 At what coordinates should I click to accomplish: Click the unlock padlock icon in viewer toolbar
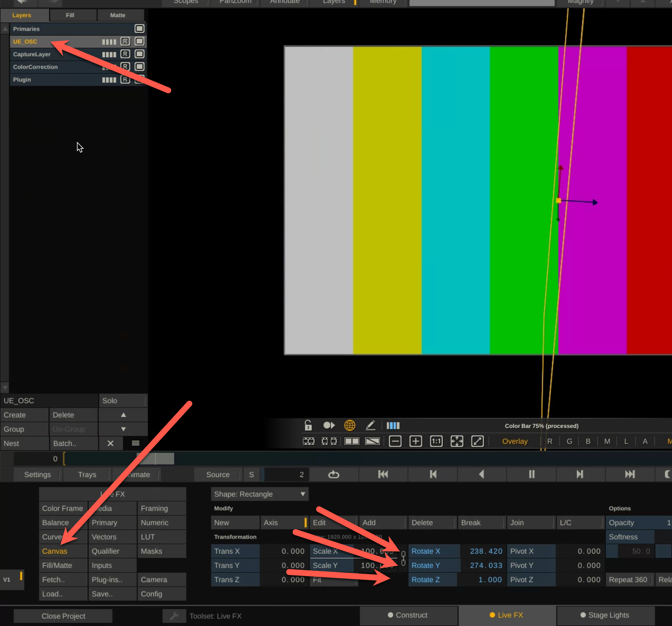point(308,425)
